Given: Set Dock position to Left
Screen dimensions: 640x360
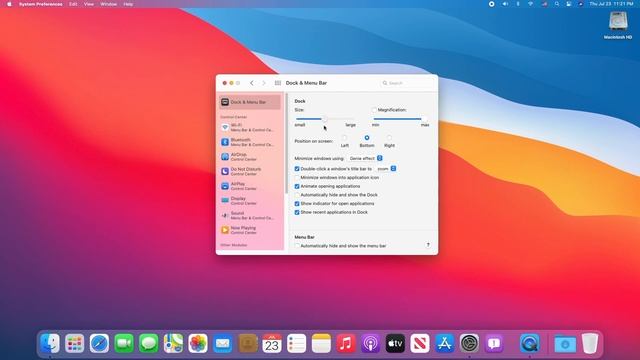Looking at the screenshot, I should coord(344,138).
